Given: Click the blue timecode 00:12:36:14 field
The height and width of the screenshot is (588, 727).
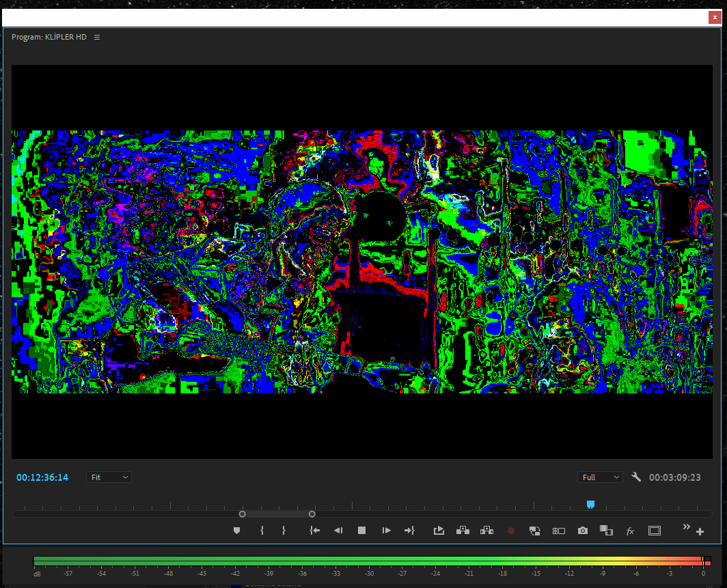Looking at the screenshot, I should coord(42,477).
